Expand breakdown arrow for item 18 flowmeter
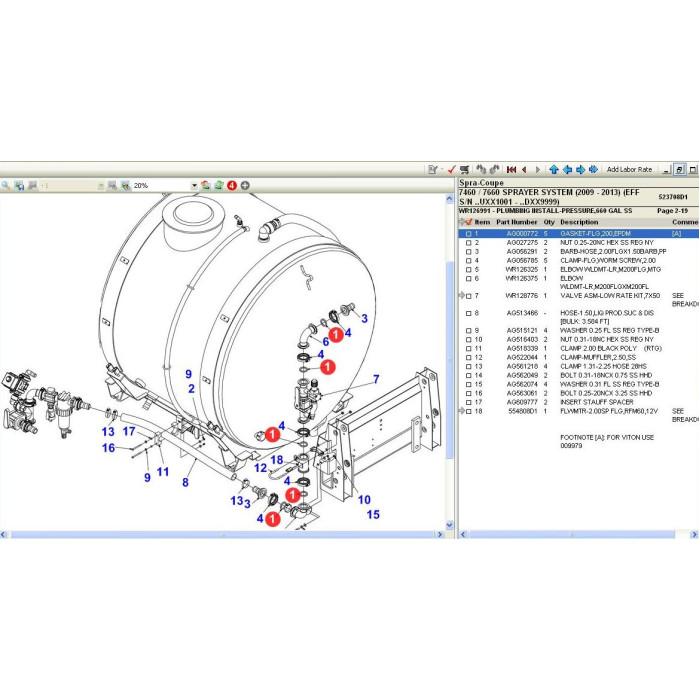Viewport: 700px width, 700px height. pos(462,411)
